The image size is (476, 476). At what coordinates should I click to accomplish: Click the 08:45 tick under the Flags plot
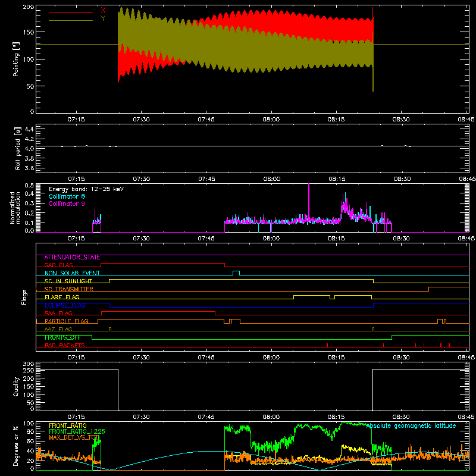[466, 358]
